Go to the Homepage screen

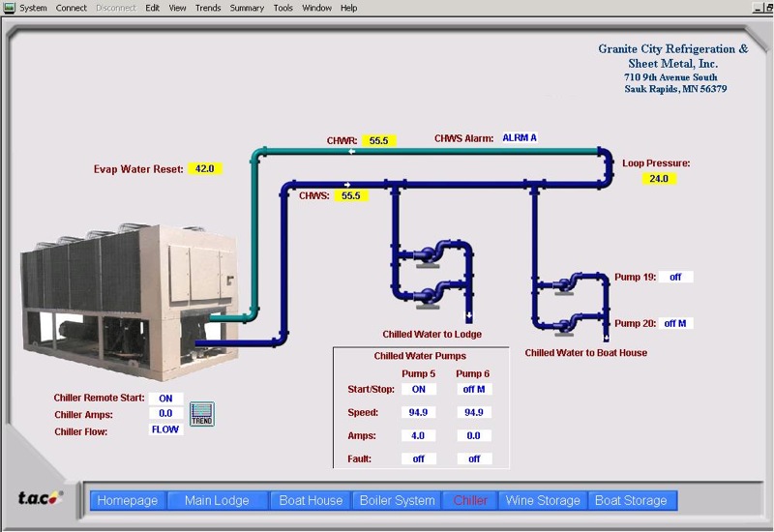(128, 500)
